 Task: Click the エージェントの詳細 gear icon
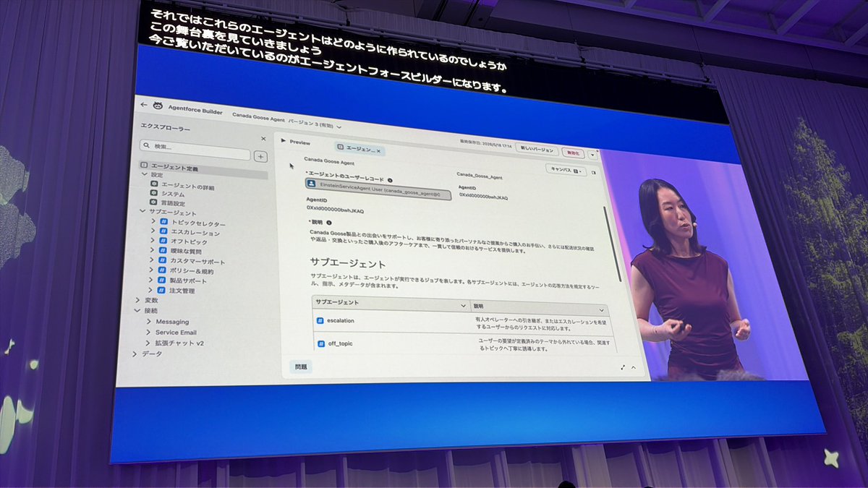point(154,184)
